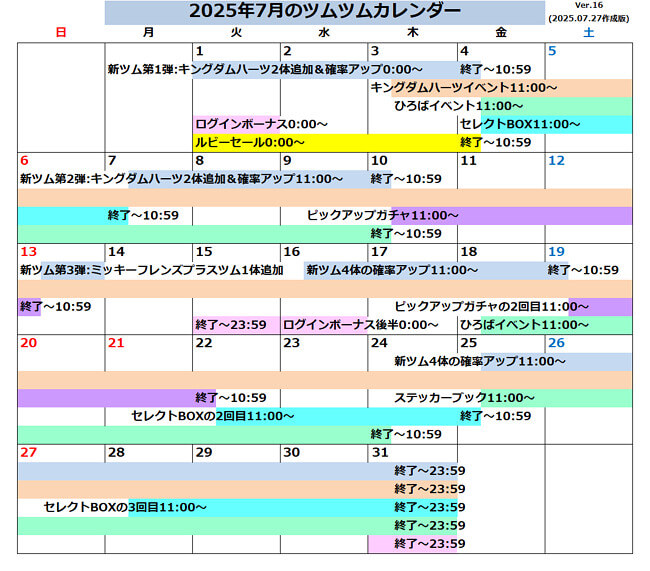
Task: Select the 水 Wednesday column header
Action: tap(324, 33)
